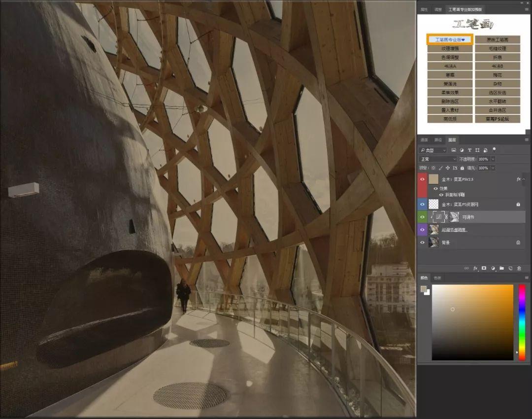Open the 正常 blend mode dropdown
Screen dimensions: 532x419
pos(438,159)
